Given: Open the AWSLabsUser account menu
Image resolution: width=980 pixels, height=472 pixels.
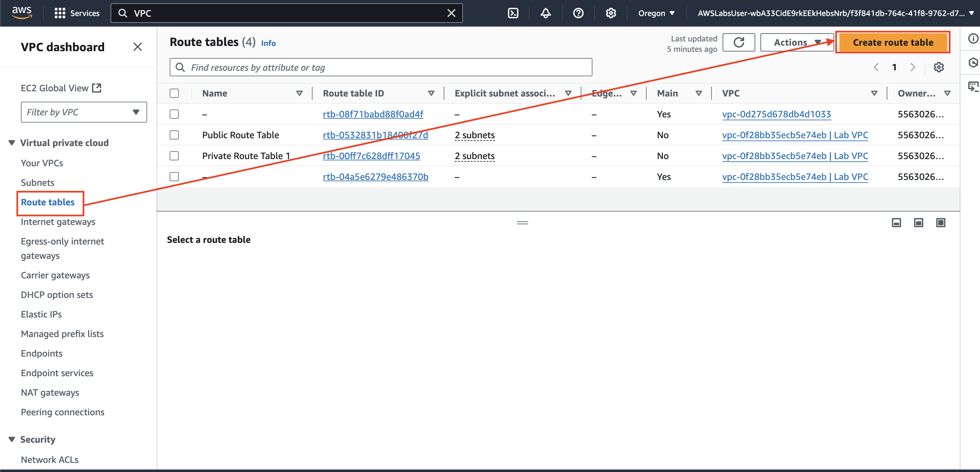Looking at the screenshot, I should (x=836, y=13).
